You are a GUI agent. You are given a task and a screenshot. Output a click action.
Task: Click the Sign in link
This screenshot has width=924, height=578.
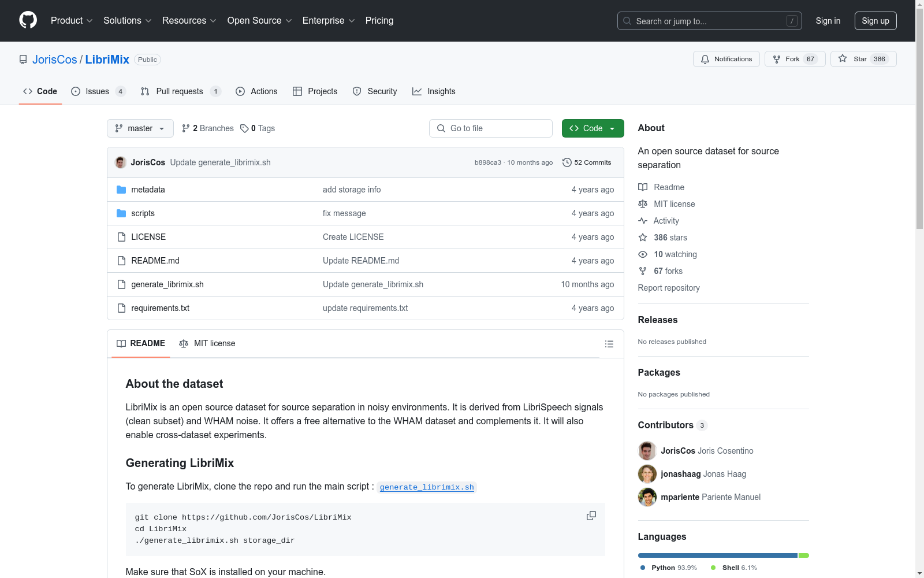point(828,21)
